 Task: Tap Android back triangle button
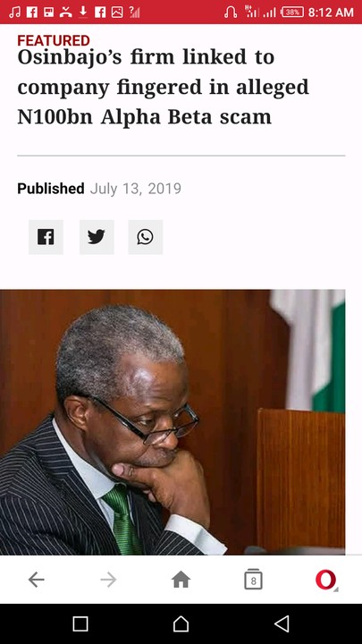(x=282, y=623)
